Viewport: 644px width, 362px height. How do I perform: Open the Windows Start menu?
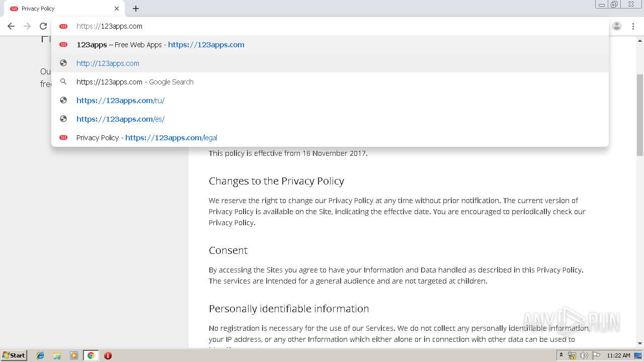coord(14,355)
